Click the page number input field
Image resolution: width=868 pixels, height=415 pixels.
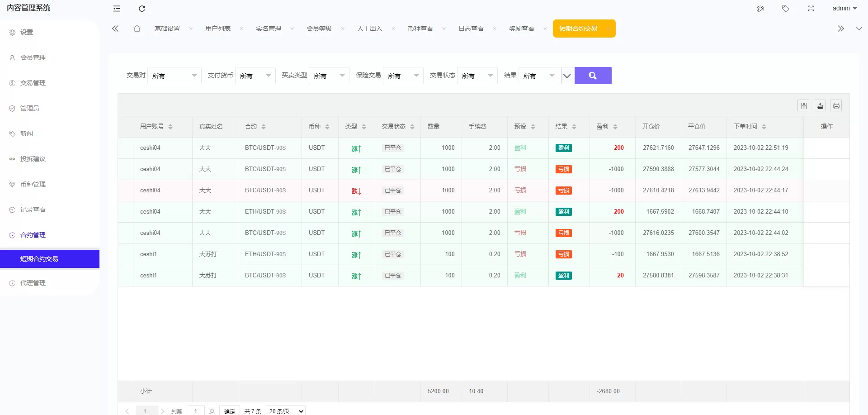pos(195,410)
